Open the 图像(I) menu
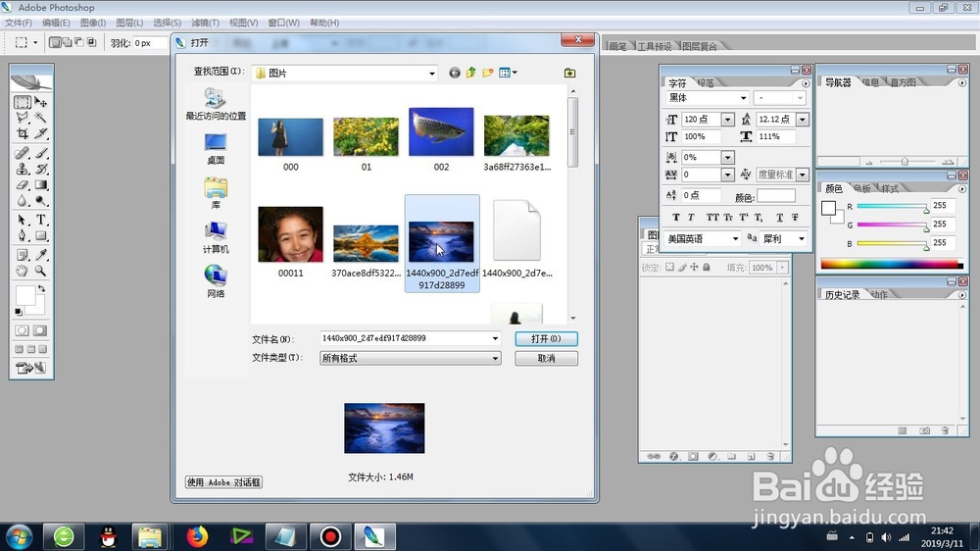The height and width of the screenshot is (551, 980). 93,23
